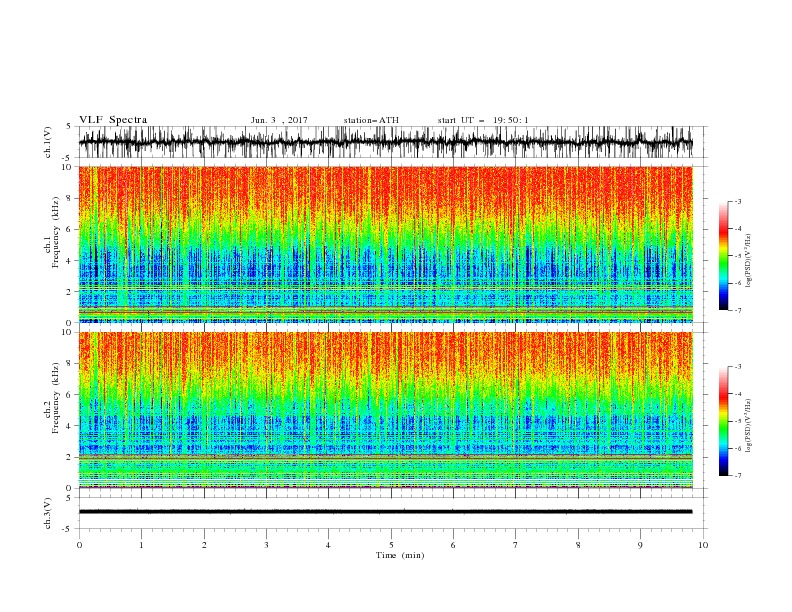
Task: Click the ch.1 voltage waveform trace
Action: coord(385,142)
